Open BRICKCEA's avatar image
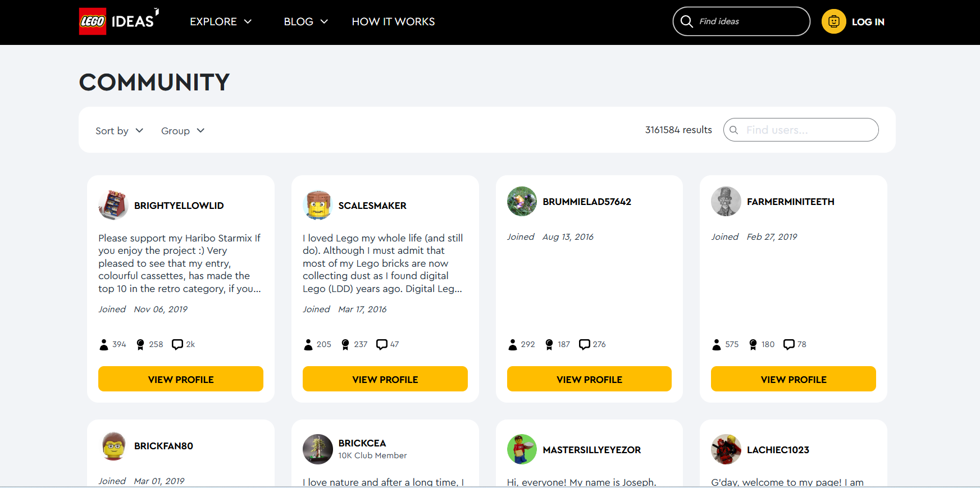This screenshot has height=488, width=980. coord(318,449)
